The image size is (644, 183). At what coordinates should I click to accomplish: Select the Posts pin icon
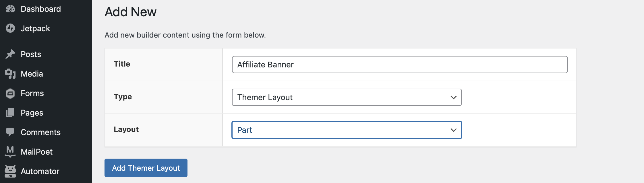point(10,54)
